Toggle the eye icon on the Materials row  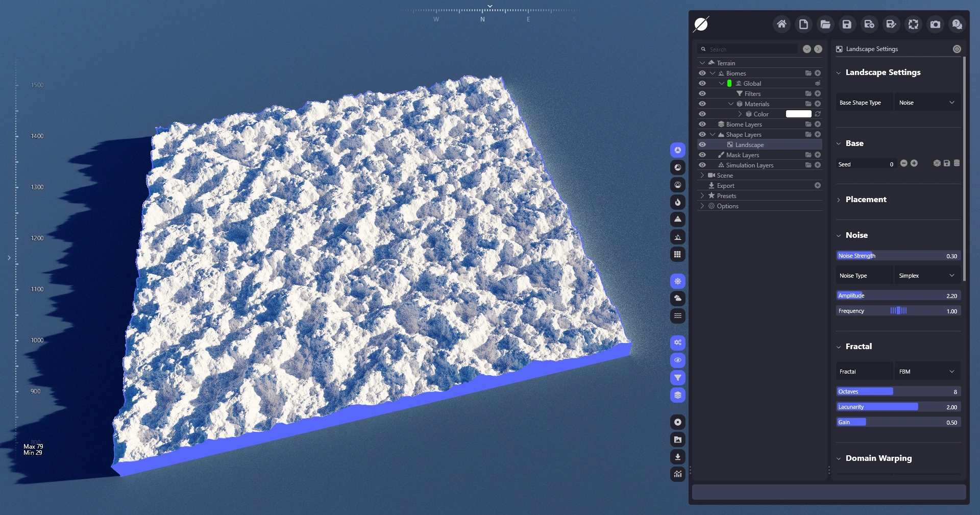coord(702,104)
